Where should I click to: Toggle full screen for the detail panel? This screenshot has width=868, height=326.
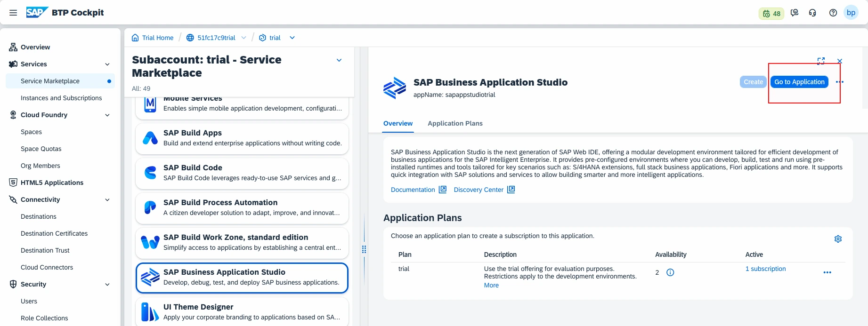point(821,61)
